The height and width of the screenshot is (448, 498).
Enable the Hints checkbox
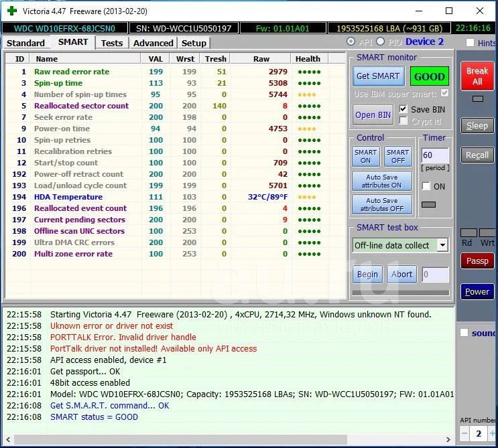[x=470, y=43]
